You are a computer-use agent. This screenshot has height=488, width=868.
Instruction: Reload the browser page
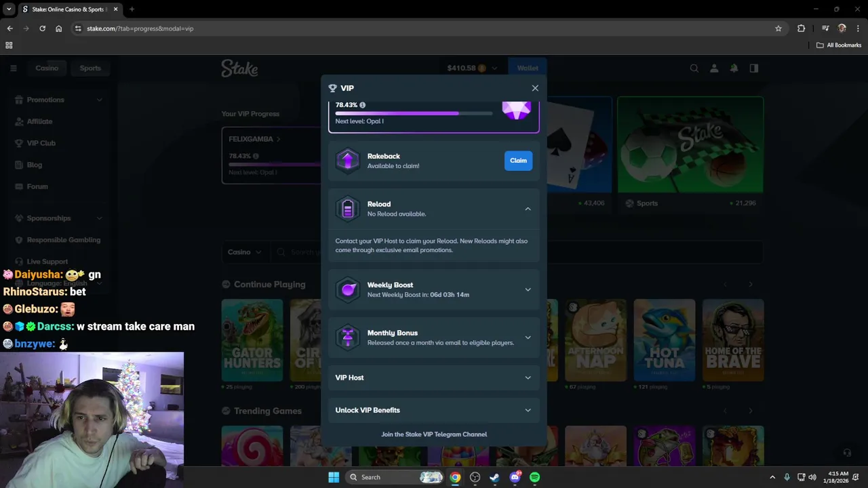[42, 28]
